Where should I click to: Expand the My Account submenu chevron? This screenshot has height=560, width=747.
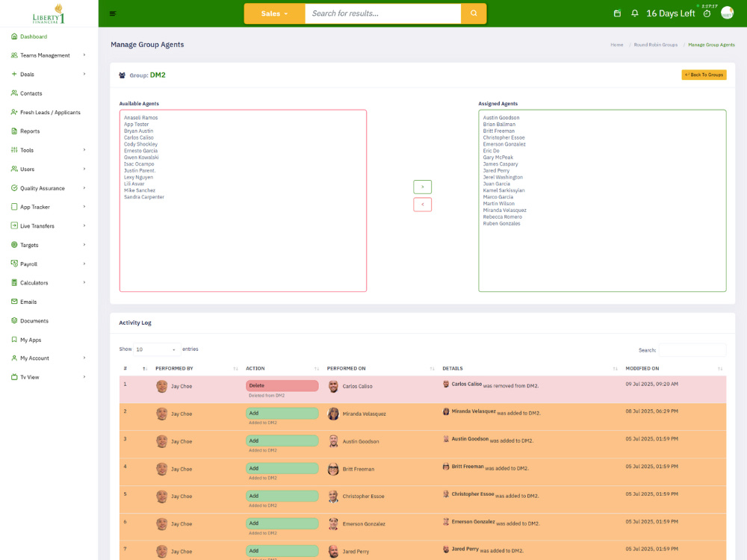pos(84,358)
